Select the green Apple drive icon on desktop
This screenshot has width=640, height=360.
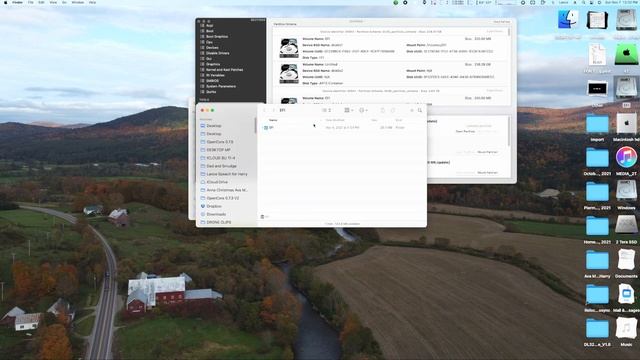click(626, 55)
